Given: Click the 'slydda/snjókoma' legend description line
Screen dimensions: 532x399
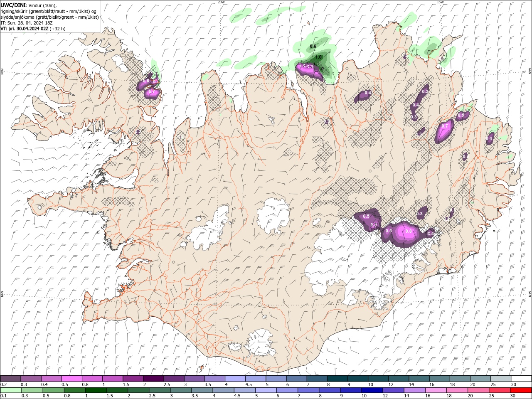Looking at the screenshot, I should click(x=49, y=17).
